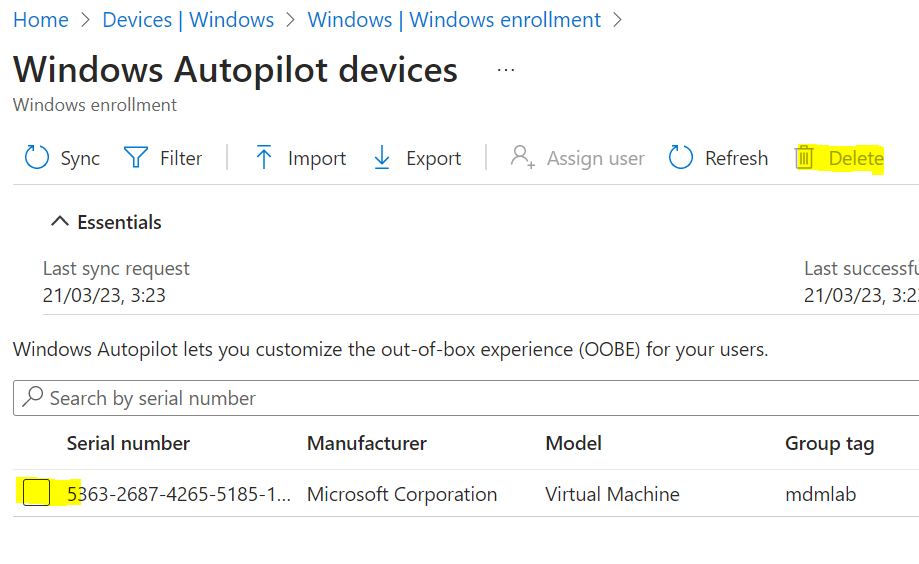This screenshot has height=564, width=919.
Task: Click the Import upload arrow icon
Action: [264, 158]
